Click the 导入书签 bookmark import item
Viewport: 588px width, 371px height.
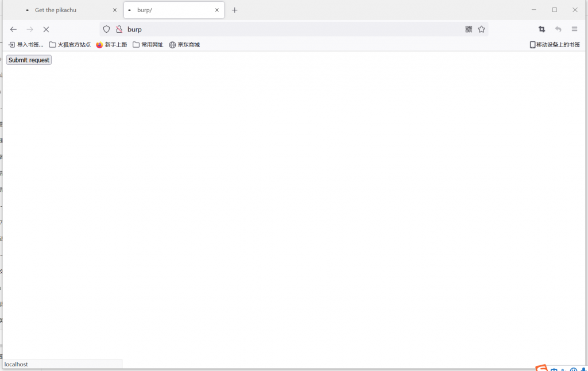pos(26,45)
